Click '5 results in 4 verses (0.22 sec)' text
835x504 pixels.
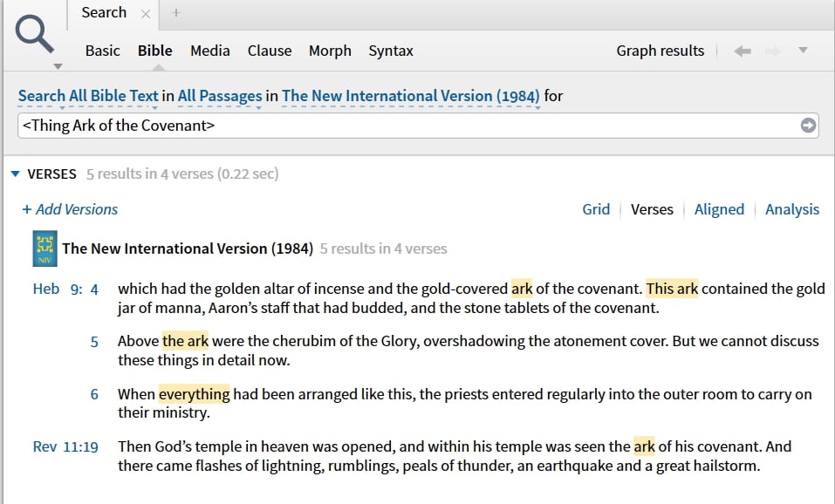(182, 174)
